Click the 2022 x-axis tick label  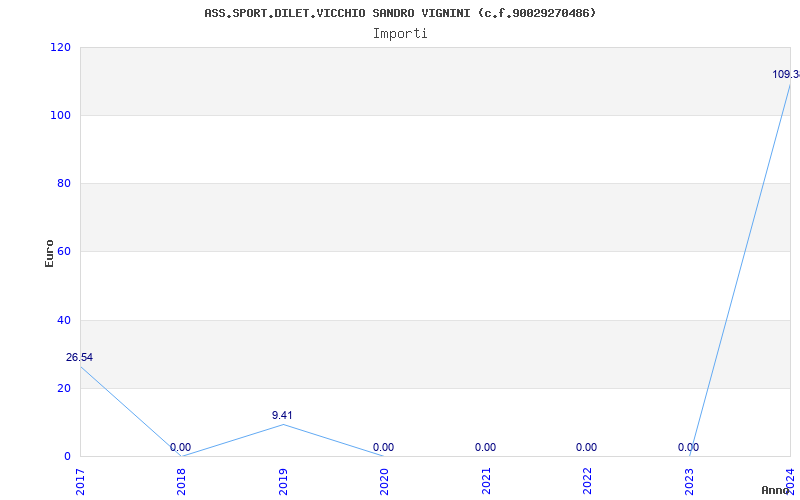pos(587,481)
